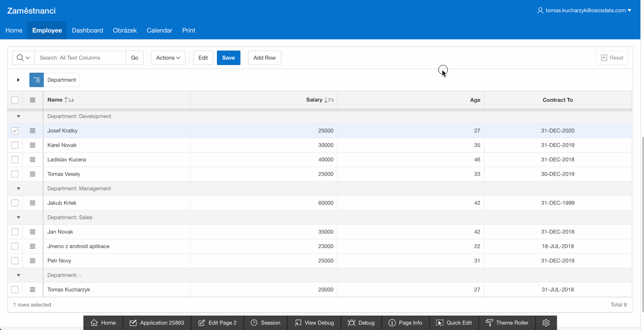Open the Actions dropdown menu
The width and height of the screenshot is (644, 330).
168,58
